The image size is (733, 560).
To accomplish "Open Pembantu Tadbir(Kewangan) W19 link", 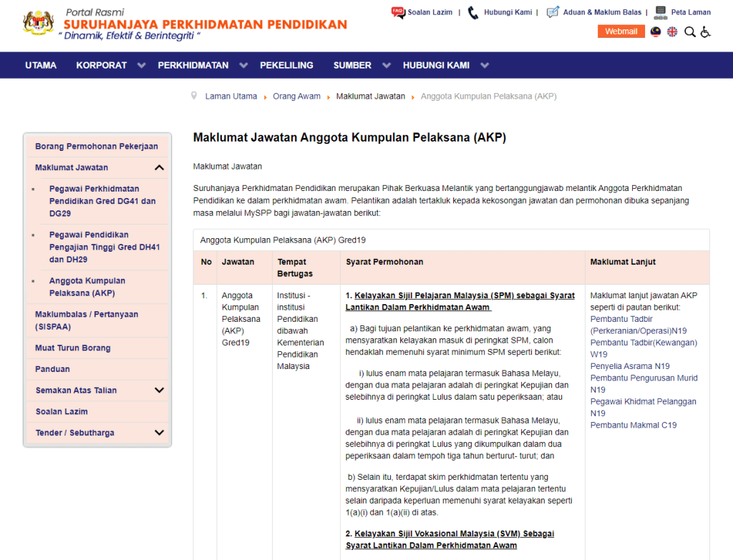I will coord(644,348).
